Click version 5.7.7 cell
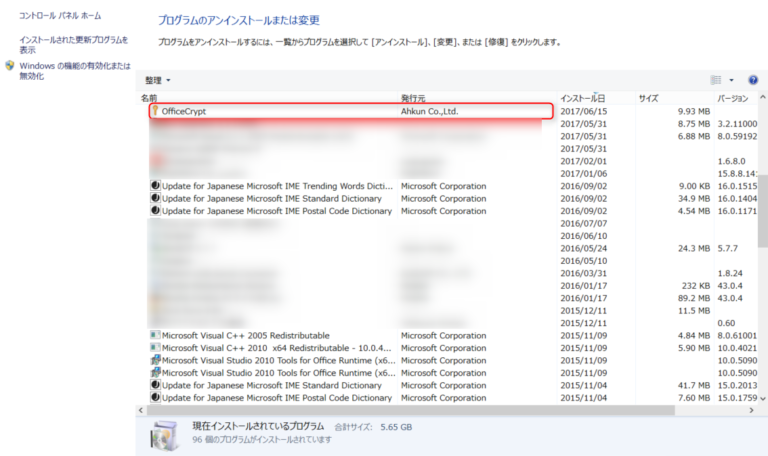This screenshot has width=768, height=456. 727,248
